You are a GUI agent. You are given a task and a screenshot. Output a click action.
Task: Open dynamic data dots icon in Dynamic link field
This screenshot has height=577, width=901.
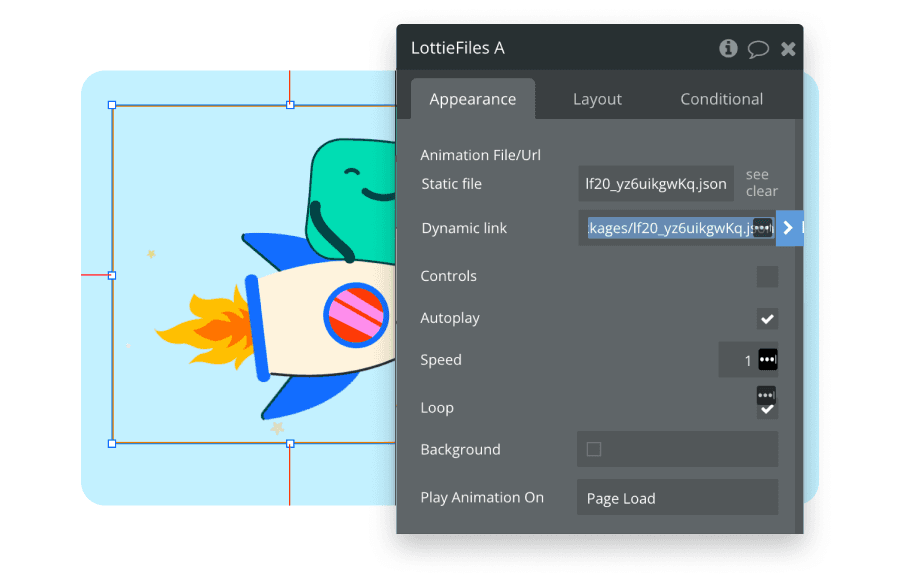(763, 228)
